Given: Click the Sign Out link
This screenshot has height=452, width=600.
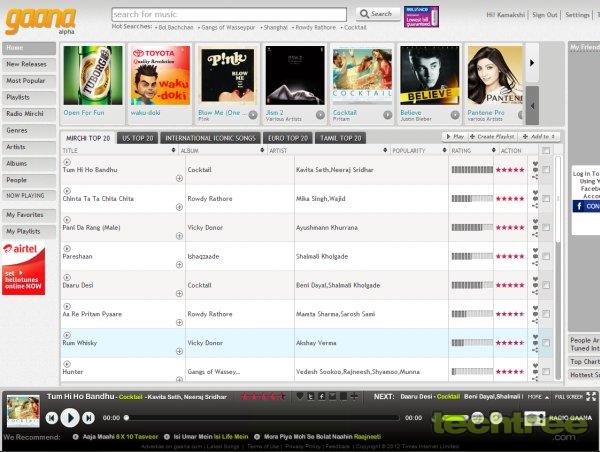Looking at the screenshot, I should (545, 15).
